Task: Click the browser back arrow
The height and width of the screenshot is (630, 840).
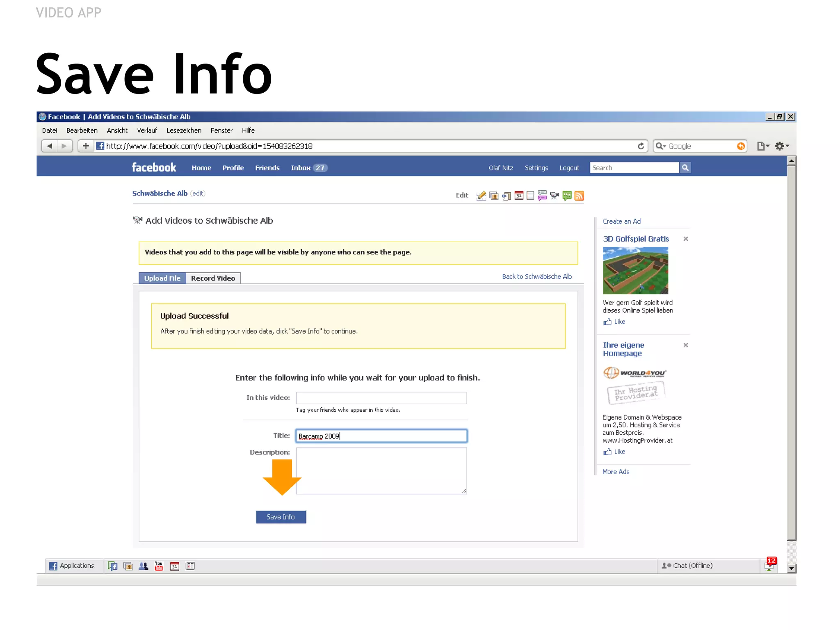Action: [50, 146]
